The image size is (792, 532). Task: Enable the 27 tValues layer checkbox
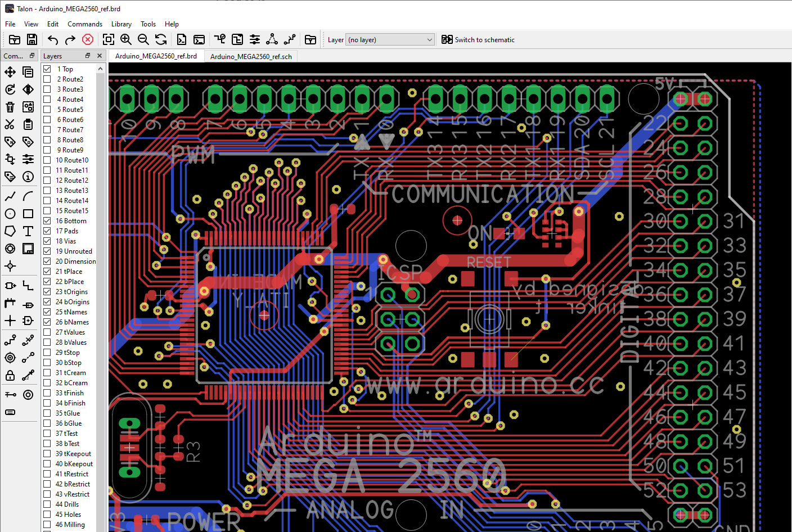(47, 332)
